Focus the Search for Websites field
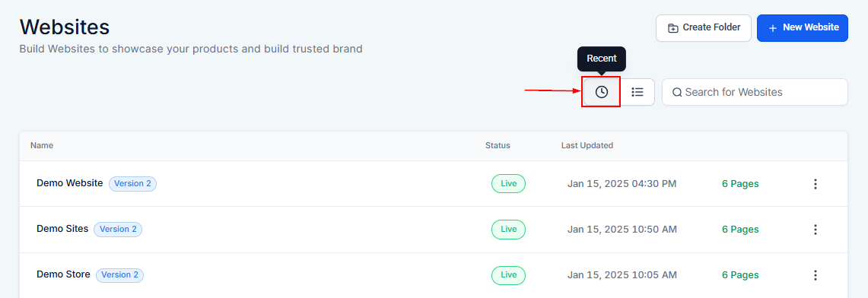The image size is (868, 298). coord(755,92)
